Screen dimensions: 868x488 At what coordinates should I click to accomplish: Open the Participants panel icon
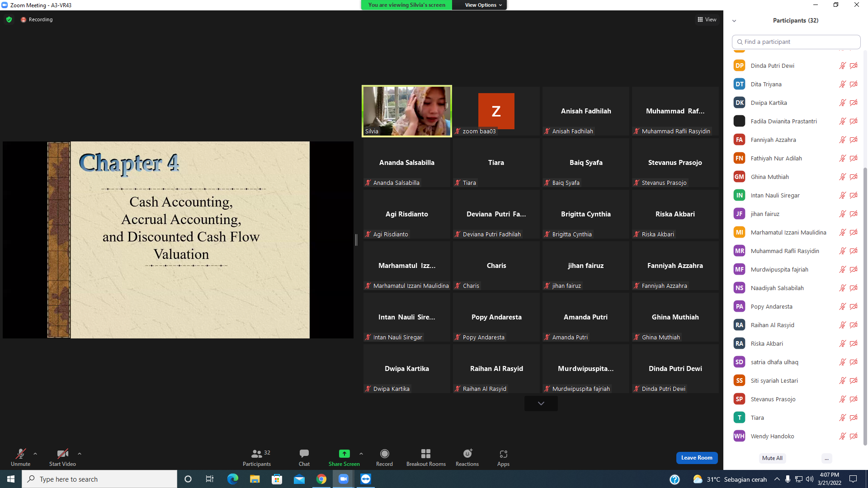click(x=256, y=454)
